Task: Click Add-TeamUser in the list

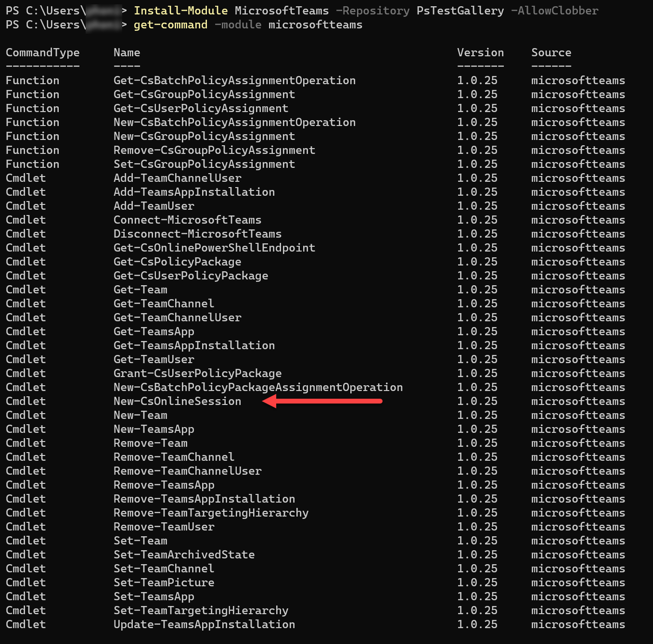Action: [154, 206]
